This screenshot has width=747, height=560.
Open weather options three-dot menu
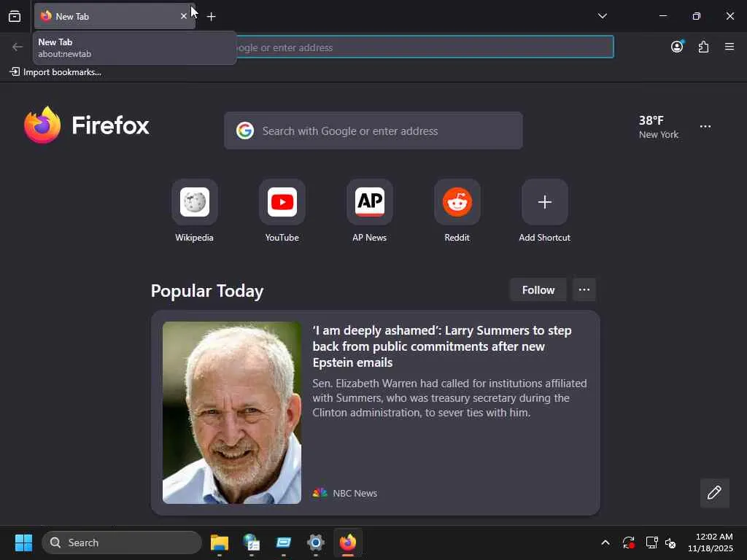click(705, 127)
